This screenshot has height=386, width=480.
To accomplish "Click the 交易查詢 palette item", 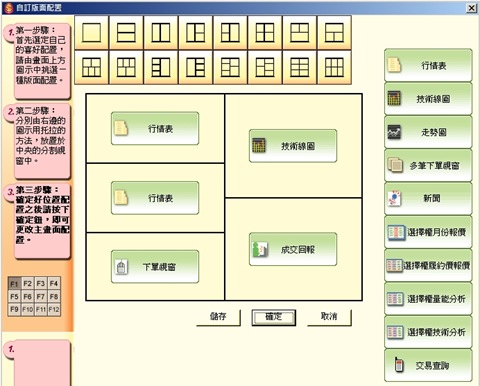I will pos(428,365).
